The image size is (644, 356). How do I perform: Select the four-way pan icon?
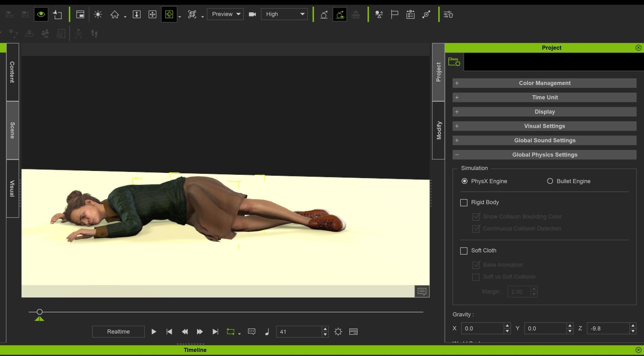coord(152,14)
